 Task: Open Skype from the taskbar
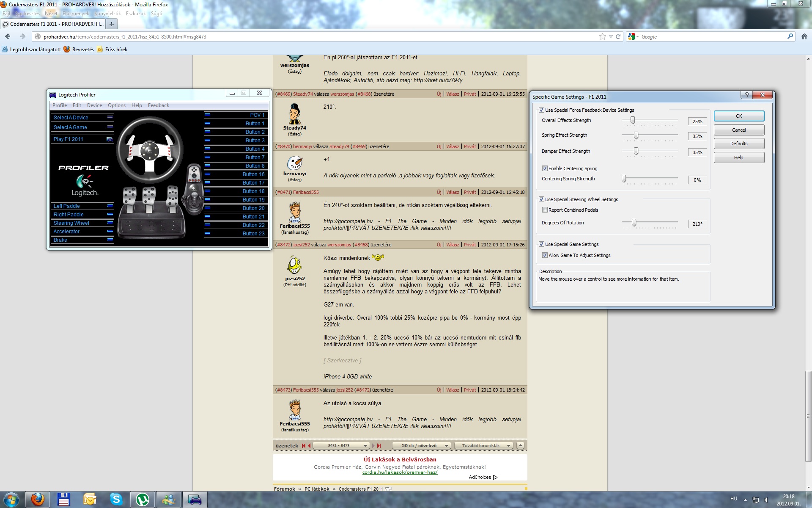click(116, 500)
